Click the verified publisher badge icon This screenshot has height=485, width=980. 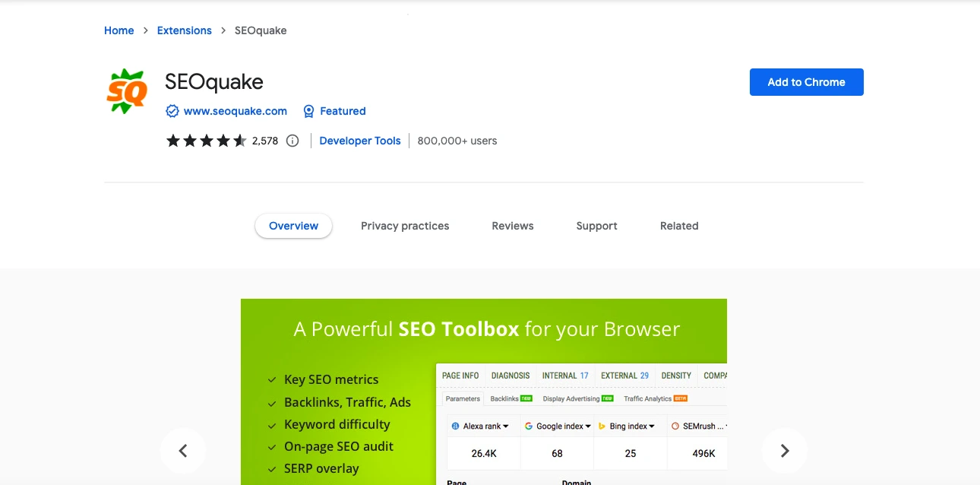click(172, 111)
